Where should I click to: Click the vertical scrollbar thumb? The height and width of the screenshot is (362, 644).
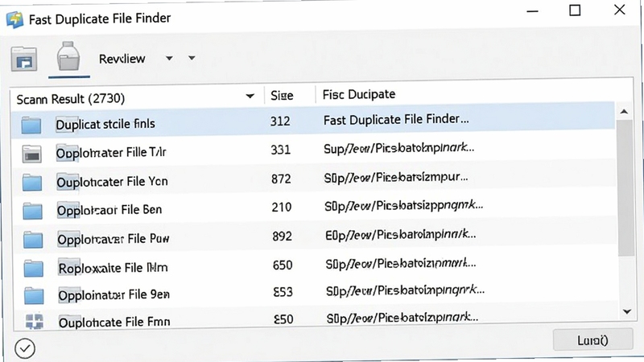pos(625,187)
